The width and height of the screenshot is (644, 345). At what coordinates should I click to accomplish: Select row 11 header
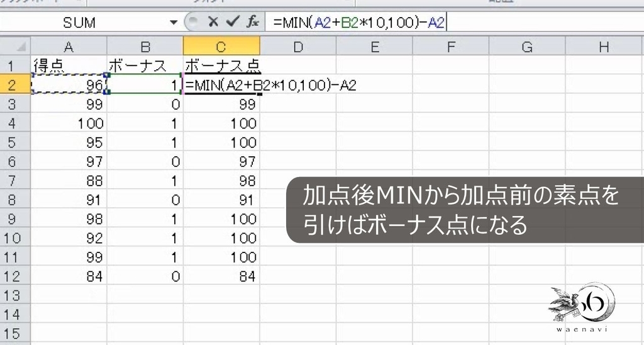[15, 257]
